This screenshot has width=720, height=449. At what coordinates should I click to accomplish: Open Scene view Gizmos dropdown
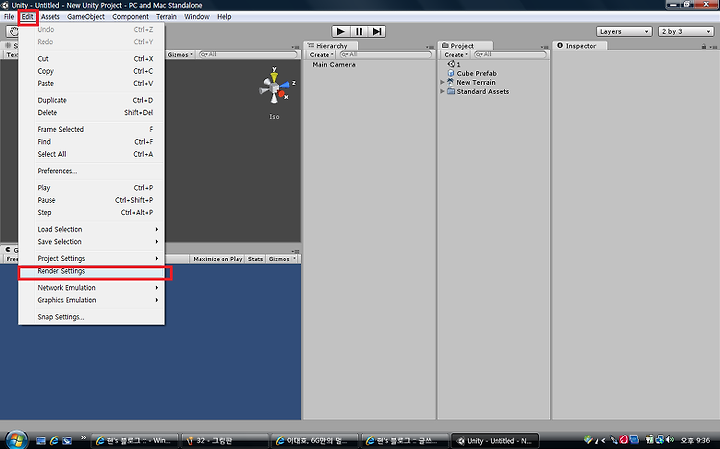pyautogui.click(x=180, y=55)
